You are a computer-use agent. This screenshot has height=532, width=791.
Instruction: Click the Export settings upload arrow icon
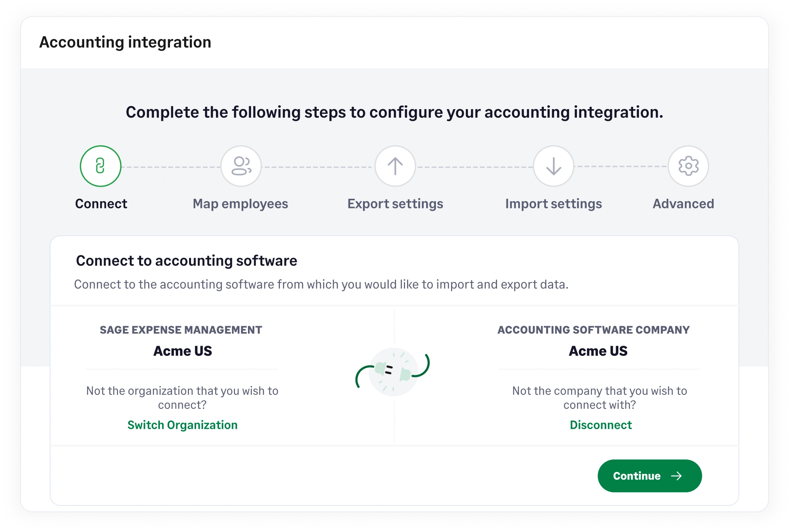[x=395, y=166]
